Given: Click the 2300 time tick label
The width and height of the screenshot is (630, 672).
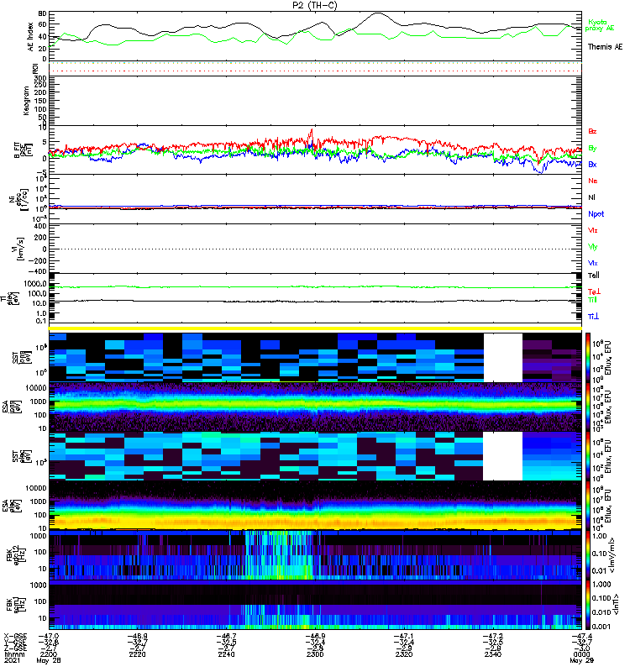Looking at the screenshot, I should [x=315, y=654].
